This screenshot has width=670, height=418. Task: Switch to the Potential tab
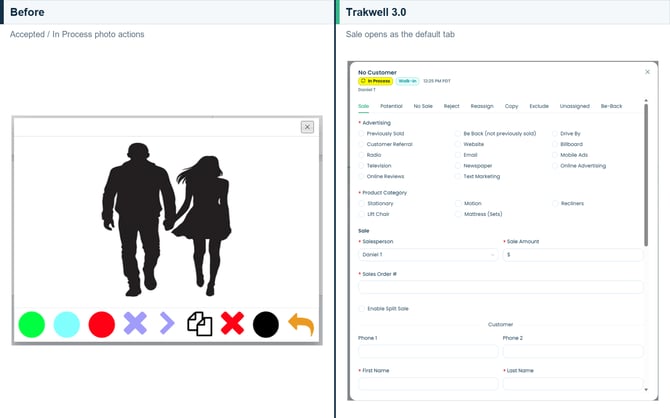(x=391, y=106)
